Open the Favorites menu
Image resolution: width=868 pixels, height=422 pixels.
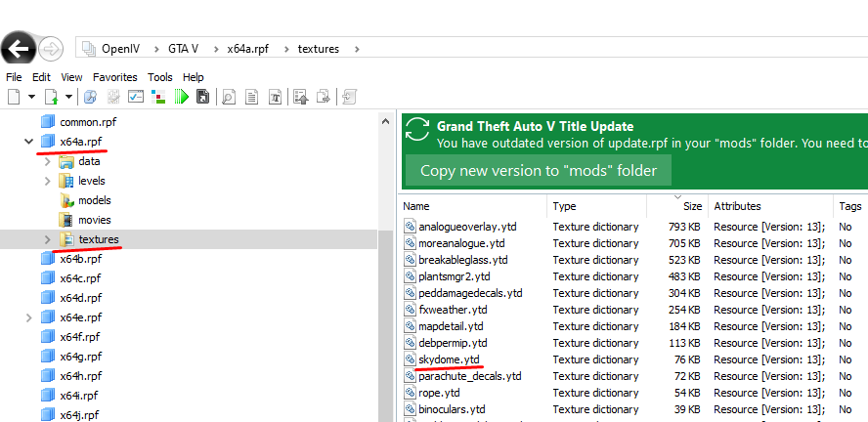point(114,77)
